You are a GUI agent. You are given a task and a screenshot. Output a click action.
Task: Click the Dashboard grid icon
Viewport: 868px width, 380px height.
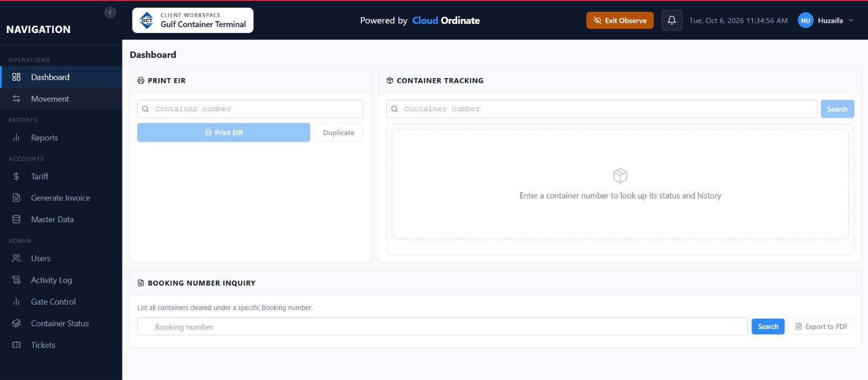pos(16,77)
